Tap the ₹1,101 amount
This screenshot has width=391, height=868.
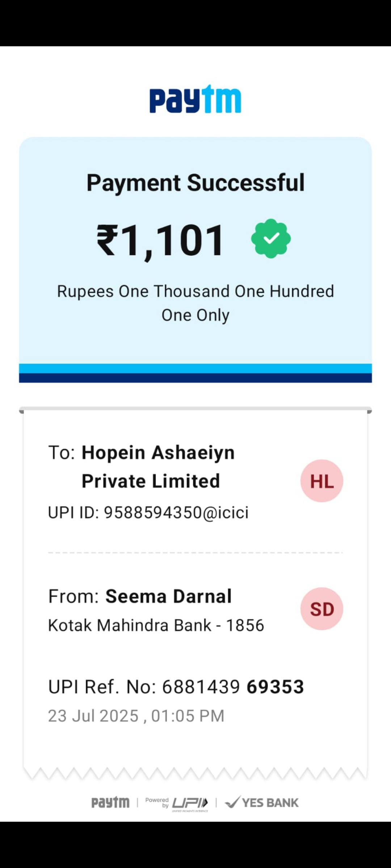[160, 241]
